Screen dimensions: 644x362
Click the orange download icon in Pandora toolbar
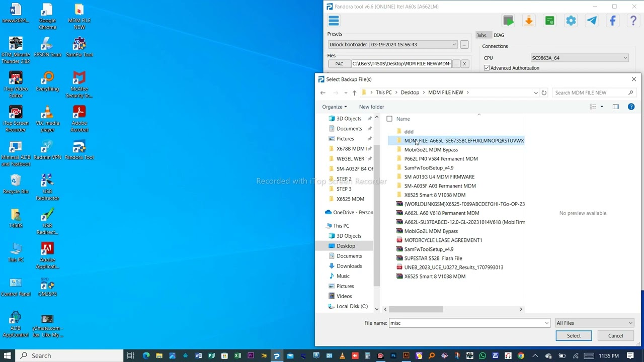point(529,21)
